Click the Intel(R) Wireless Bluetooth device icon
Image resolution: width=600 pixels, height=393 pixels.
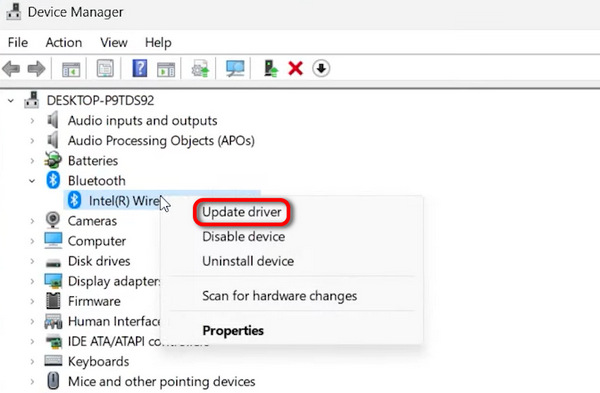click(74, 200)
